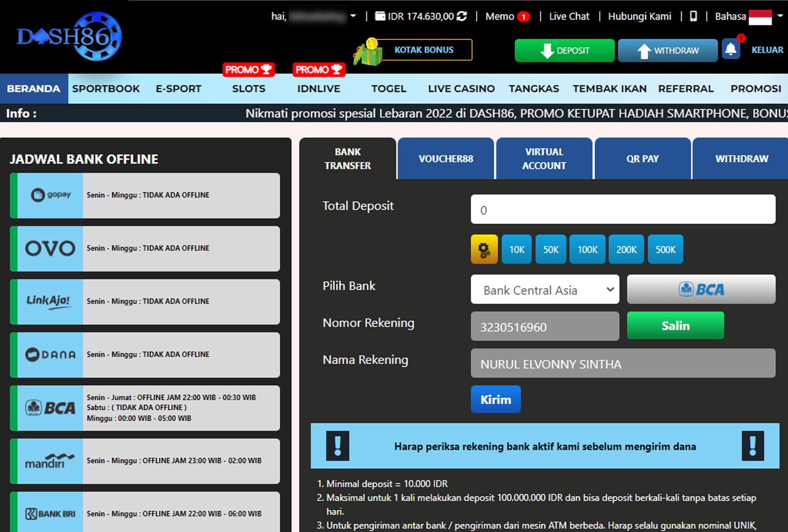
Task: Click the Indonesian flag icon
Action: coord(760,17)
